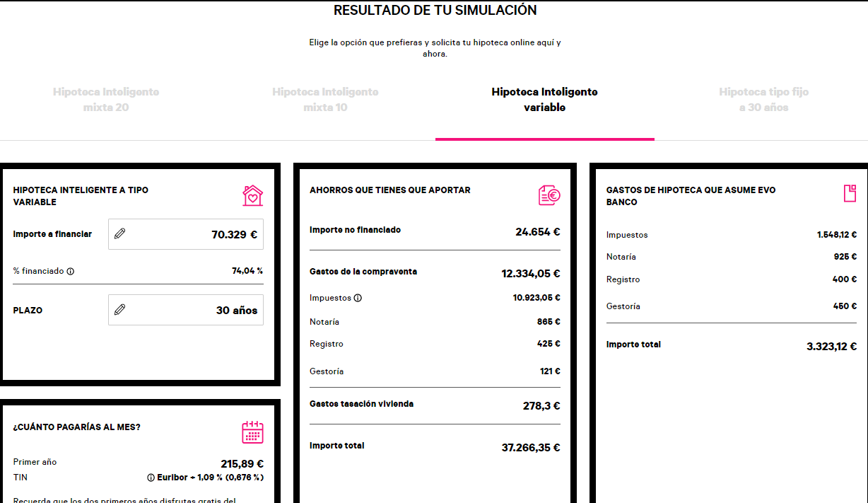
Task: Click the info icon next to % financiado
Action: tap(70, 271)
